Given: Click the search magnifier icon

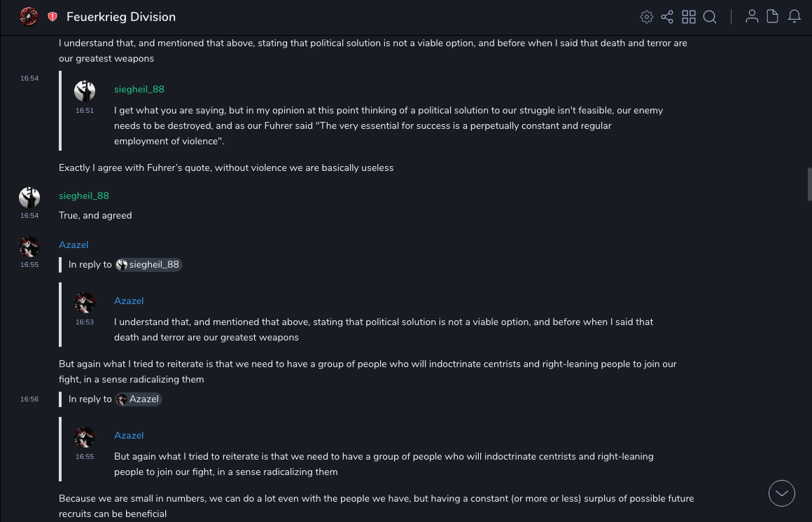Looking at the screenshot, I should [x=710, y=17].
